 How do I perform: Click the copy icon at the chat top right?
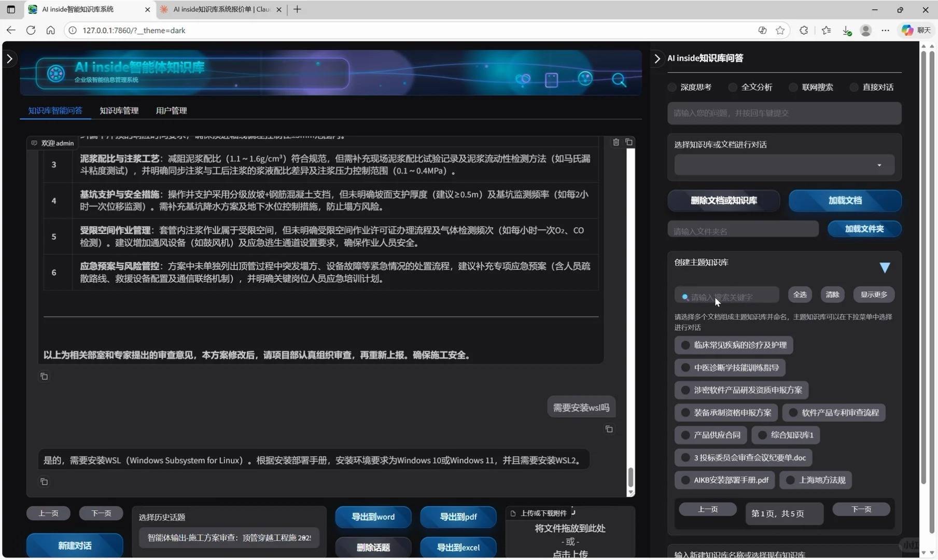628,142
